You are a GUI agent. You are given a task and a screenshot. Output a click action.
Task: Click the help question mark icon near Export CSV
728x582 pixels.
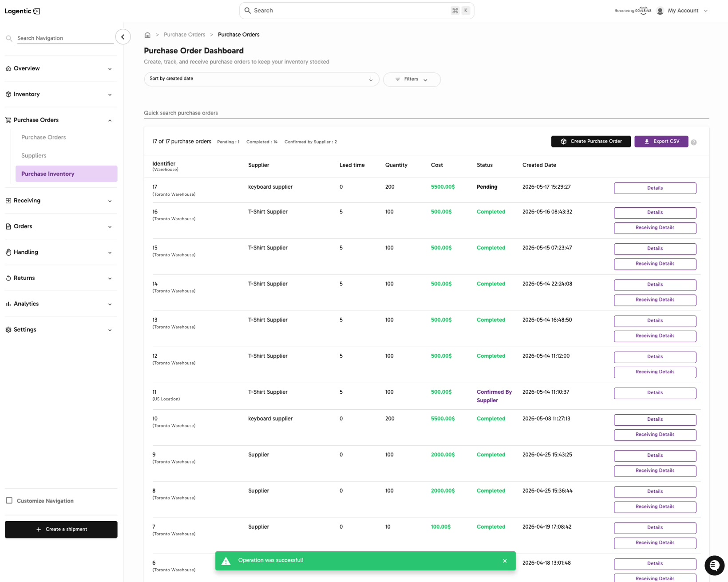pyautogui.click(x=694, y=143)
